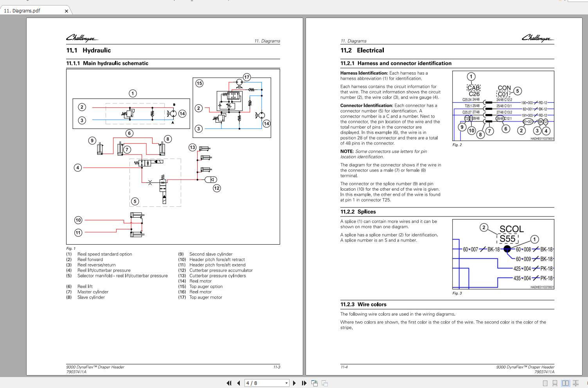Screen dimensions: 588x388
Task: Jump to the last page
Action: click(x=304, y=383)
